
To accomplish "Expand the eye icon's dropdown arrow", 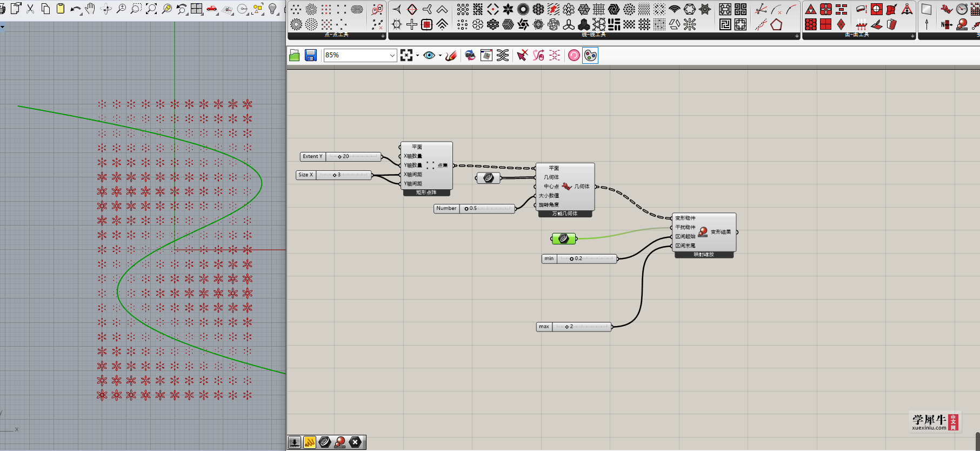I will (x=440, y=55).
